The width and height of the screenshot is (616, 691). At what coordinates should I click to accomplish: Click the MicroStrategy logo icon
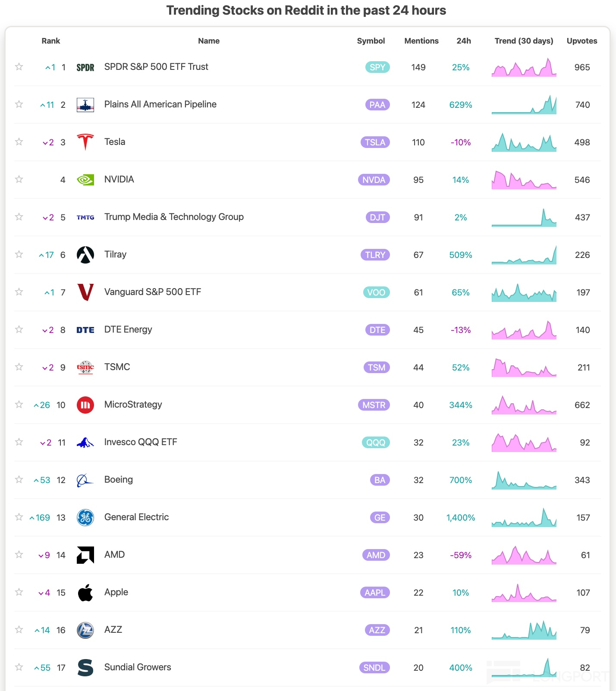(x=85, y=405)
